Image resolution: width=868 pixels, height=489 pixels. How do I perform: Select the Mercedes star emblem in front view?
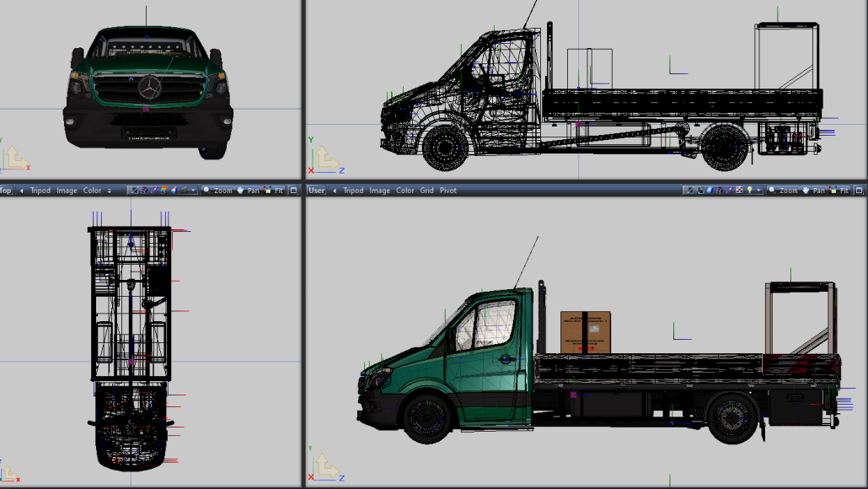[x=149, y=88]
